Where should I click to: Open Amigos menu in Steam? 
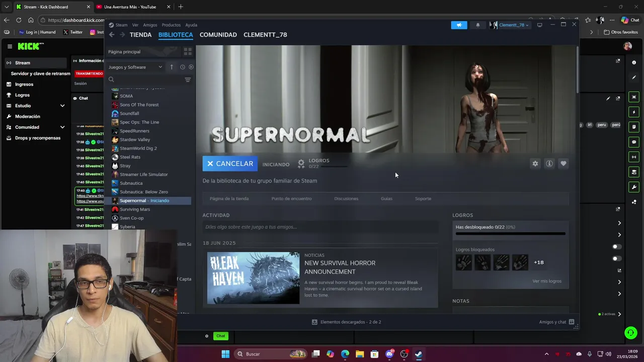[150, 25]
